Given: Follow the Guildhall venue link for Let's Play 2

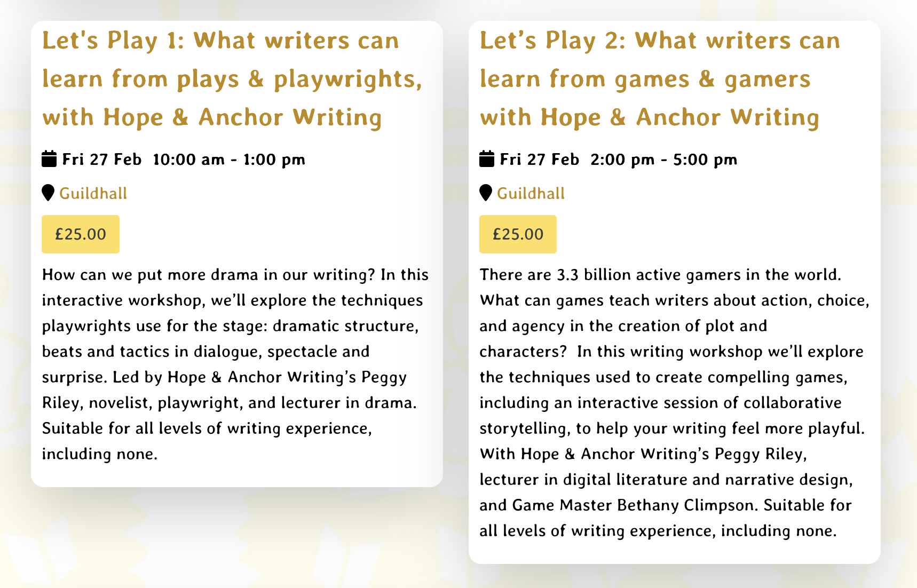Looking at the screenshot, I should coord(531,193).
